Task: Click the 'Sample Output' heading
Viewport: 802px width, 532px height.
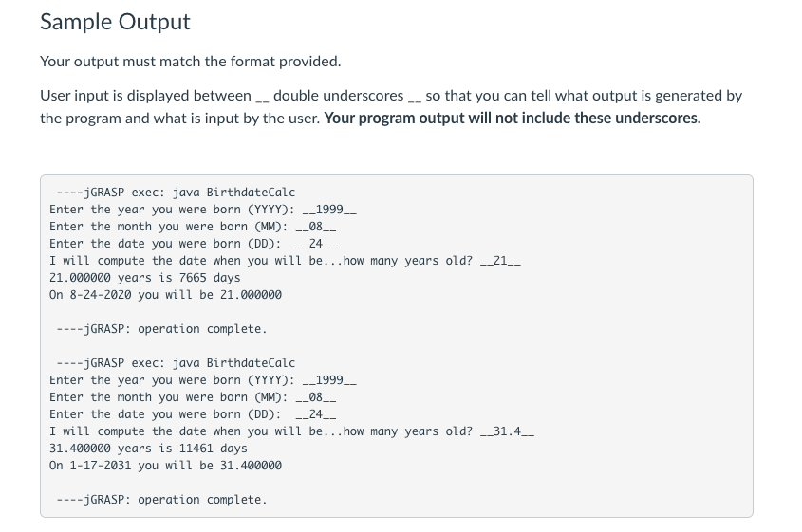Action: click(x=115, y=22)
